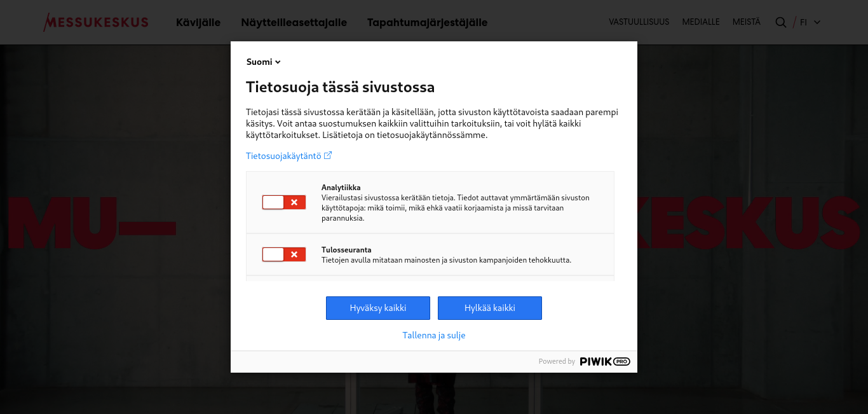Click the red X on the Tulosseuranta switch
868x414 pixels.
[x=294, y=254]
